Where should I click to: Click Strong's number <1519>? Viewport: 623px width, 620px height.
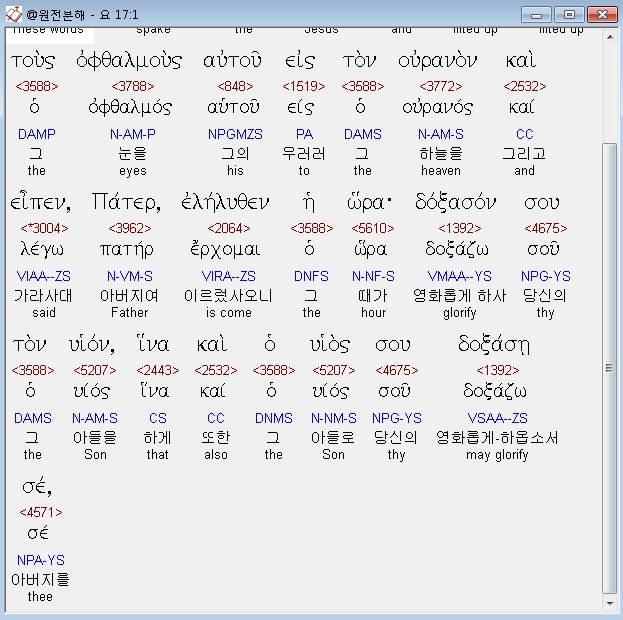pos(304,86)
